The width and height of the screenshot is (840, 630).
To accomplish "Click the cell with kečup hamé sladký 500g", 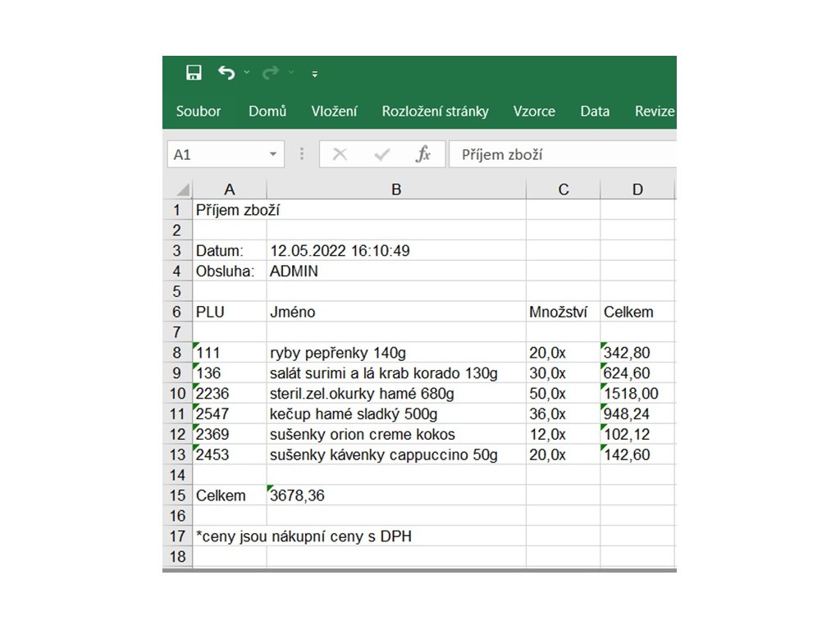I will click(x=395, y=414).
